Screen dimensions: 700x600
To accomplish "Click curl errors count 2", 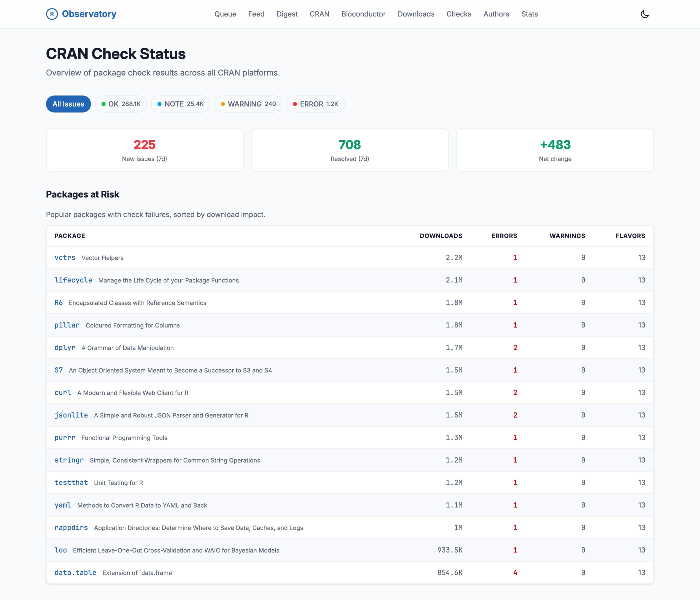I will pos(515,392).
